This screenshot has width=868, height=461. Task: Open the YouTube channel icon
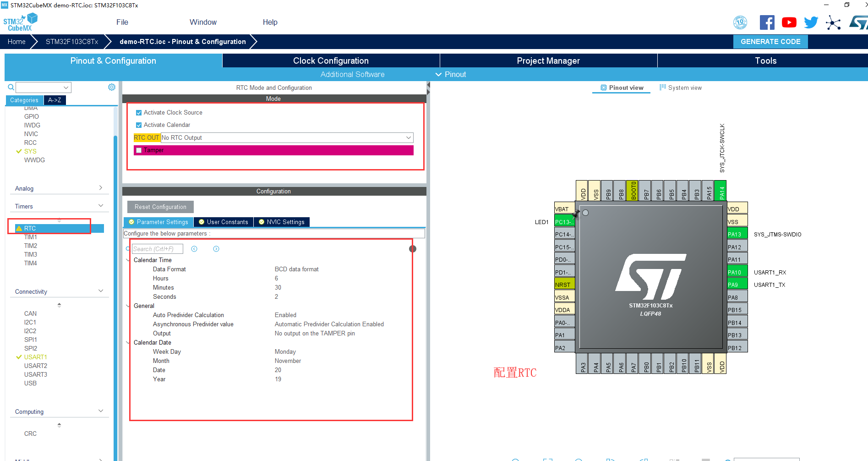[x=789, y=22]
